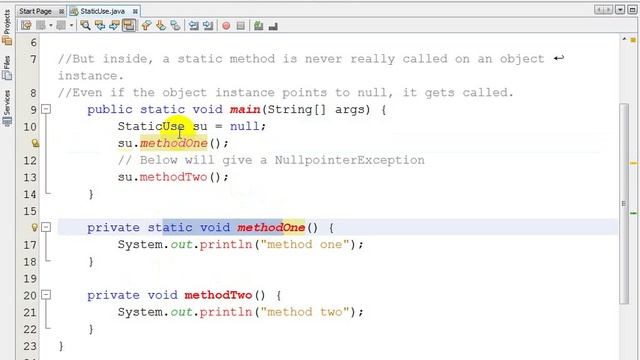Click the "method one" string literal
The image size is (640, 360).
point(305,244)
